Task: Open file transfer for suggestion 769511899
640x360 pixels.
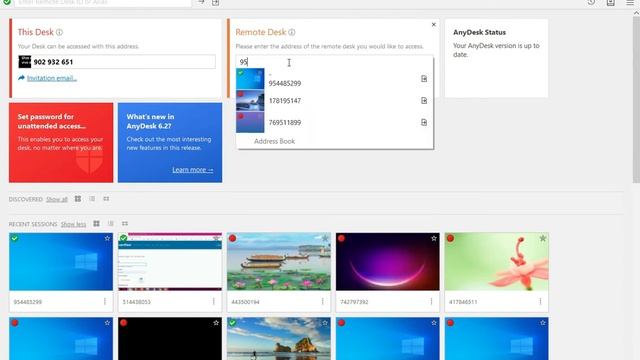Action: [x=424, y=122]
